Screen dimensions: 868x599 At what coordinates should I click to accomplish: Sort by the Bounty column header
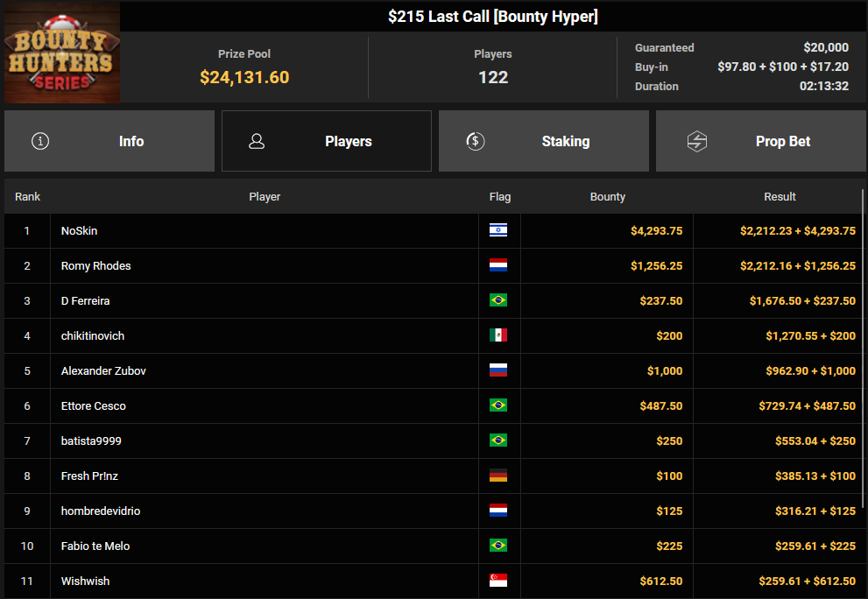click(607, 197)
